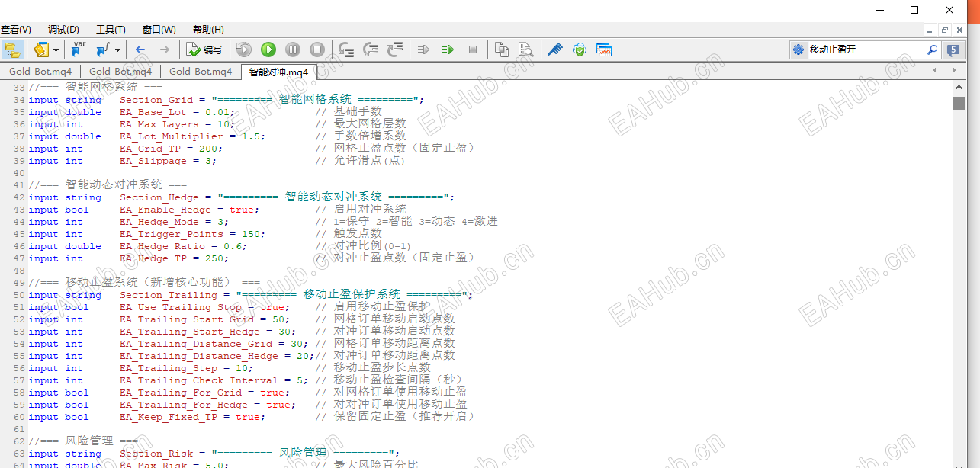The image size is (980, 468).
Task: Expand the function bookmark dropdown arrow
Action: pos(117,50)
